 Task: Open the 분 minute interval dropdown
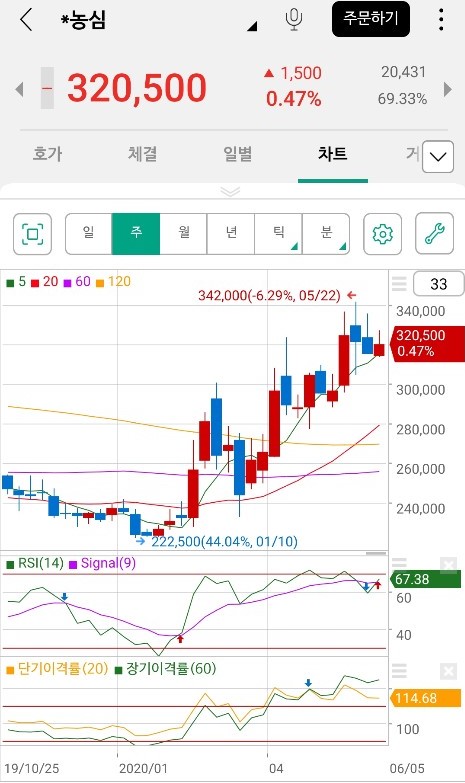point(326,234)
